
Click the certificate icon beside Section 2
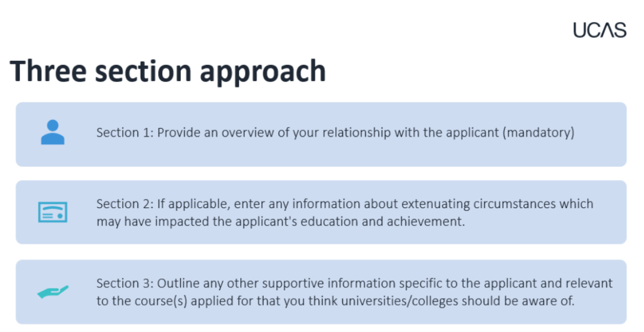[52, 212]
